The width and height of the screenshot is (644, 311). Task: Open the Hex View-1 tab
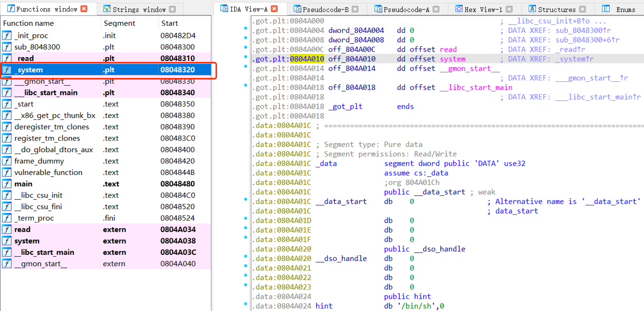pyautogui.click(x=483, y=9)
